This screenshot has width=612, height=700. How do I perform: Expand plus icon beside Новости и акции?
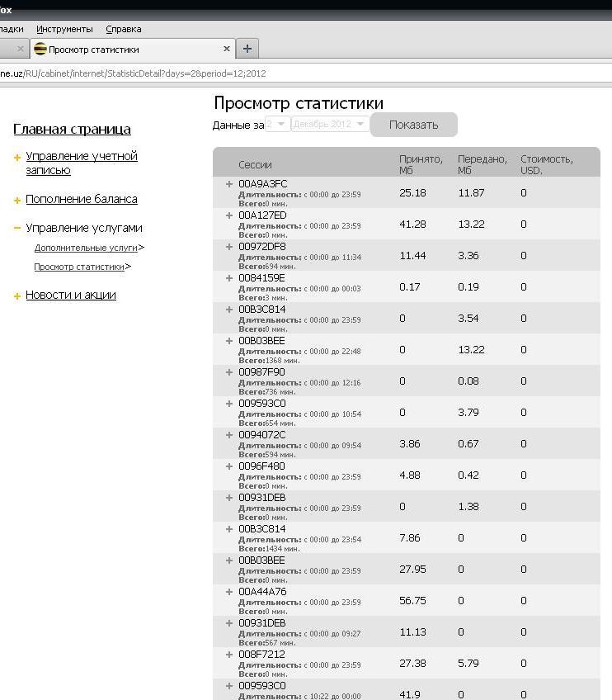pos(17,296)
